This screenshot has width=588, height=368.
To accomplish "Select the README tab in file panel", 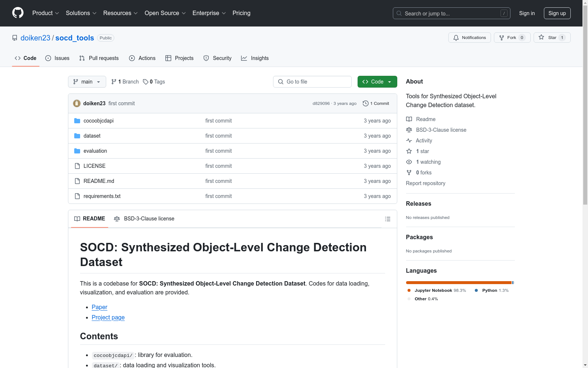I will point(90,219).
